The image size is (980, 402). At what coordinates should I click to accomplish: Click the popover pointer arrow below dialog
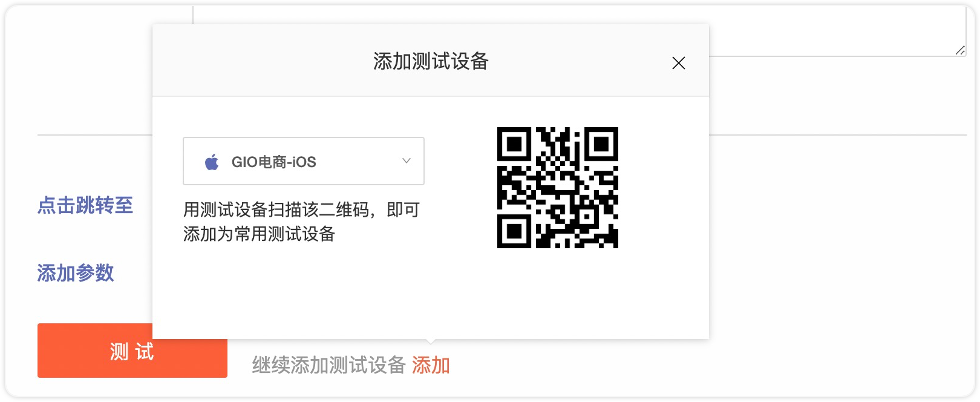tap(431, 343)
